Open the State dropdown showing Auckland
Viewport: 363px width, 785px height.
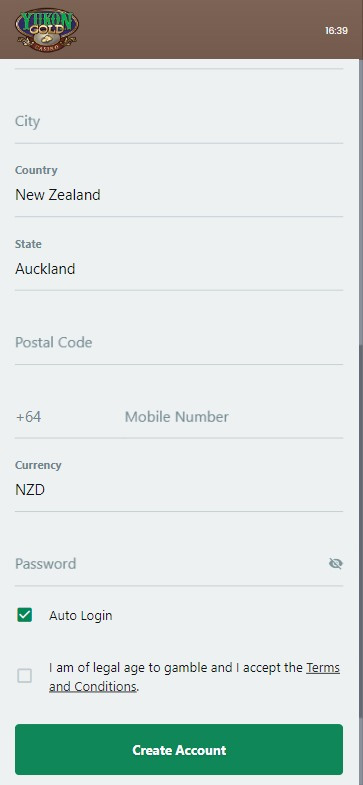coord(179,260)
